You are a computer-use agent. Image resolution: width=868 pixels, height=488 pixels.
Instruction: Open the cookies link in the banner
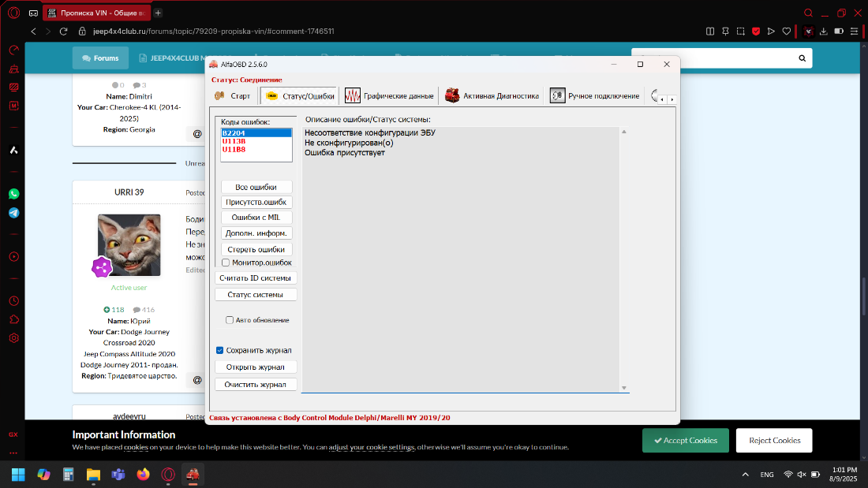tap(136, 447)
